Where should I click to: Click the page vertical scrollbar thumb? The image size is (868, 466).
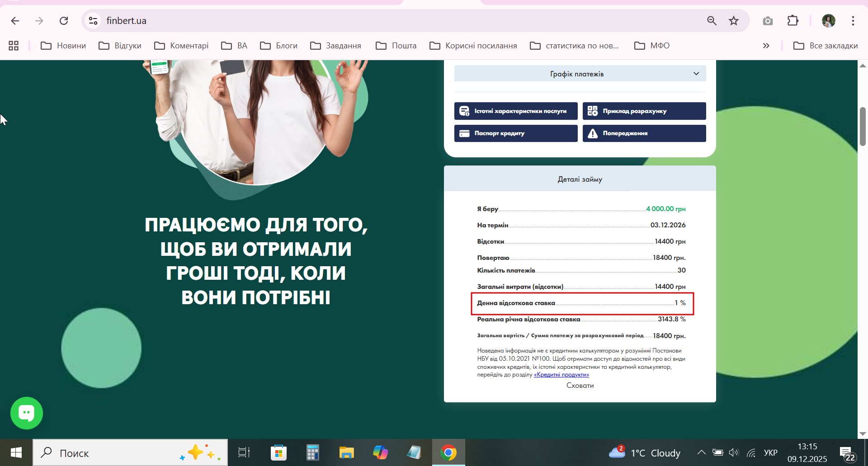pyautogui.click(x=863, y=127)
